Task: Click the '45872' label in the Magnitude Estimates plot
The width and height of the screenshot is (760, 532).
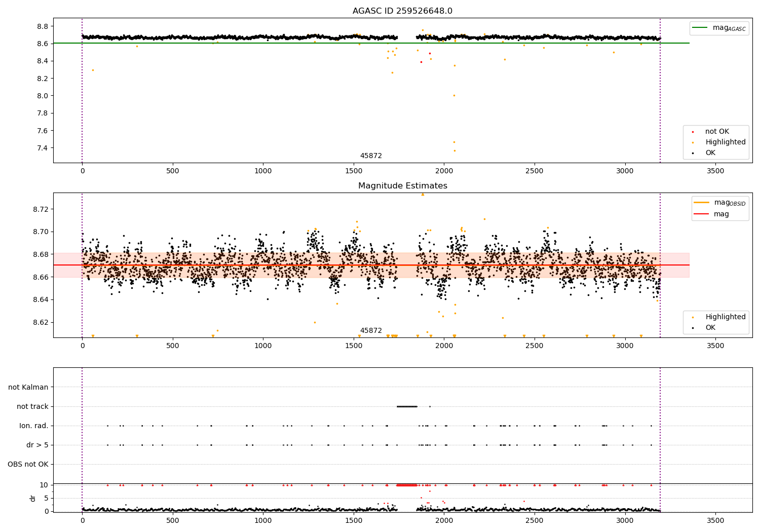Action: [371, 331]
